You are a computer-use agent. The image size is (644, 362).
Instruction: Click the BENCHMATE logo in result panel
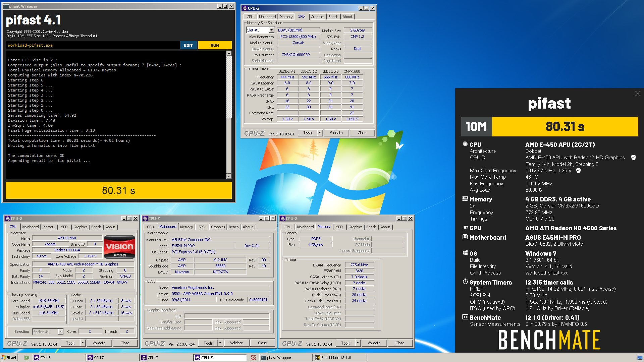tap(549, 340)
